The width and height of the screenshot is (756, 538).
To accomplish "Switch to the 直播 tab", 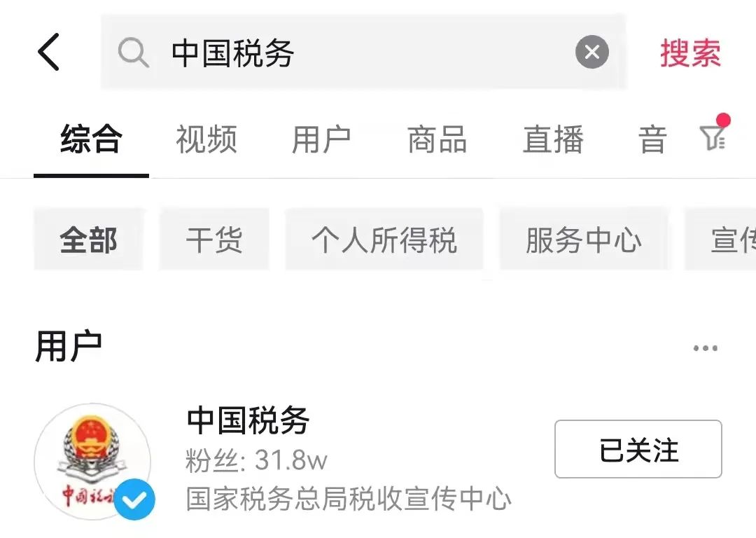I will coord(553,139).
